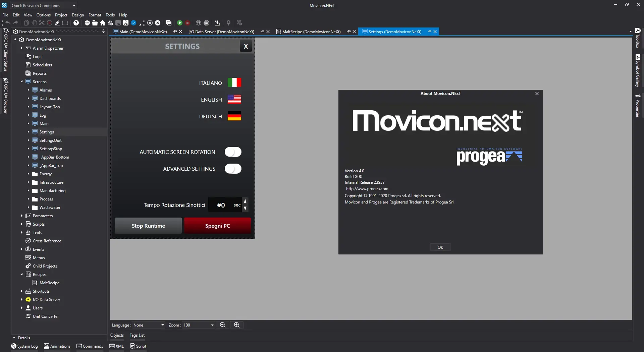Viewport: 644px width, 352px height.
Task: Click the open folder toolbar icon
Action: tap(95, 23)
